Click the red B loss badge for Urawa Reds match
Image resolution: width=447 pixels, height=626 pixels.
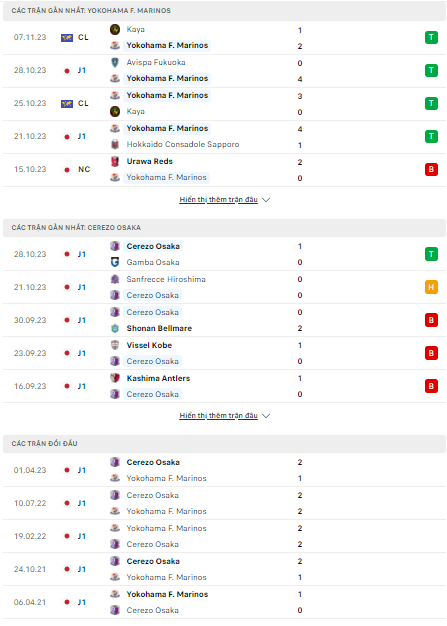(431, 169)
